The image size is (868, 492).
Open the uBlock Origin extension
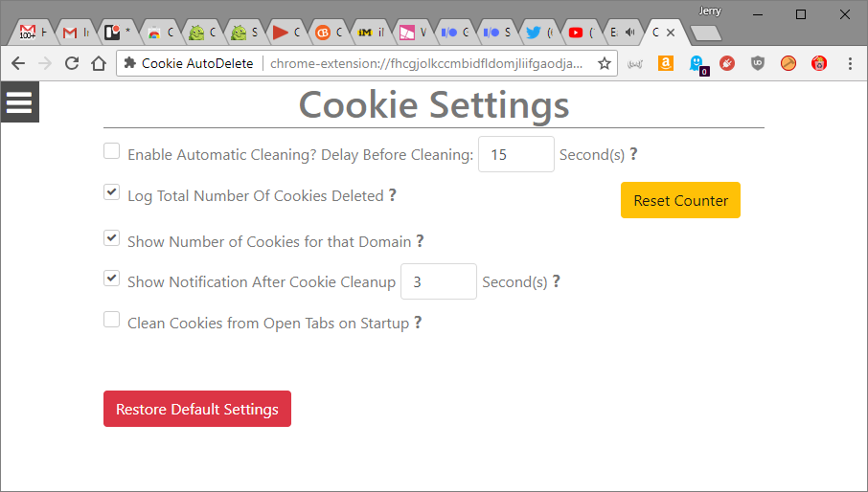tap(758, 63)
